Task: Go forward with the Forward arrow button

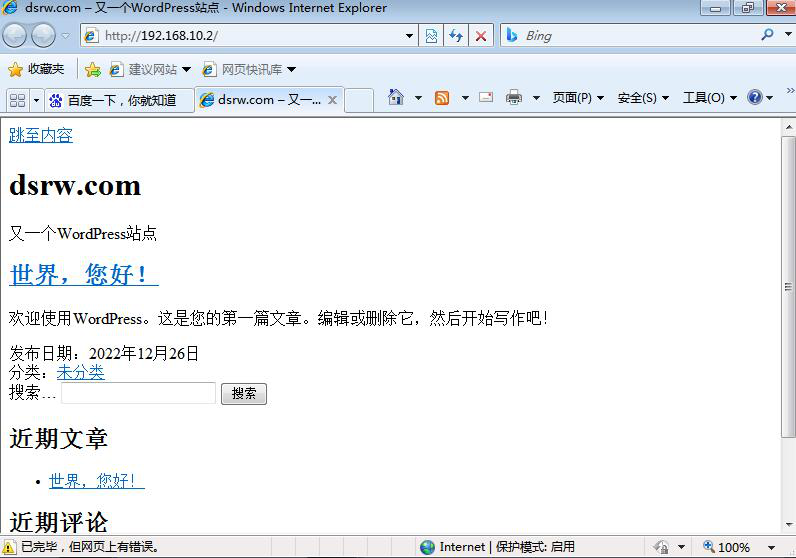Action: pyautogui.click(x=43, y=36)
